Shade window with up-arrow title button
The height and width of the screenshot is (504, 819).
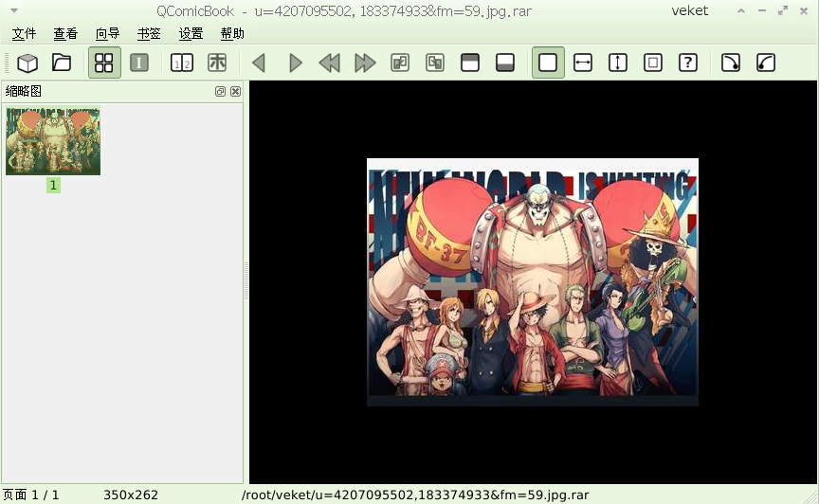pos(740,10)
